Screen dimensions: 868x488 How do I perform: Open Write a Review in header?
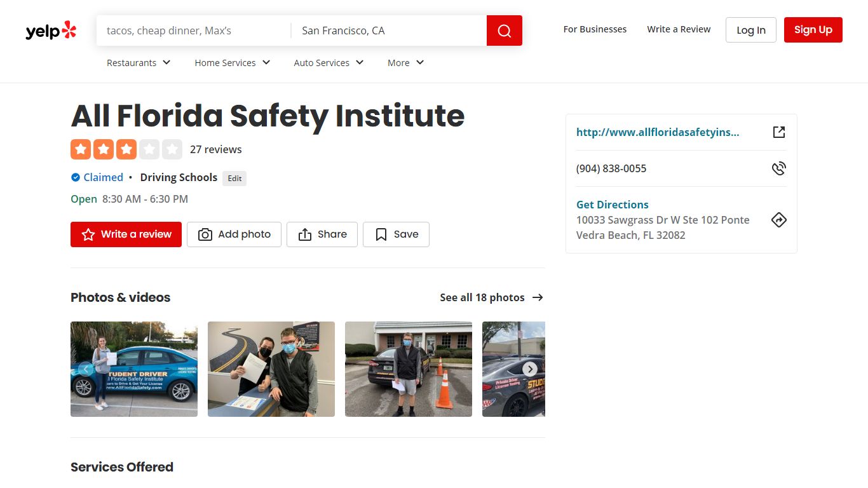pos(679,29)
